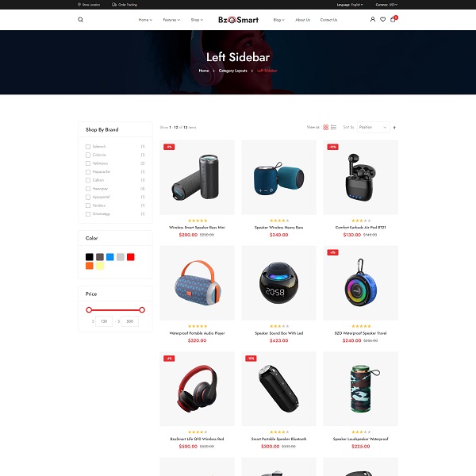
Task: Check the Mayacache brand checkbox
Action: coord(88,172)
